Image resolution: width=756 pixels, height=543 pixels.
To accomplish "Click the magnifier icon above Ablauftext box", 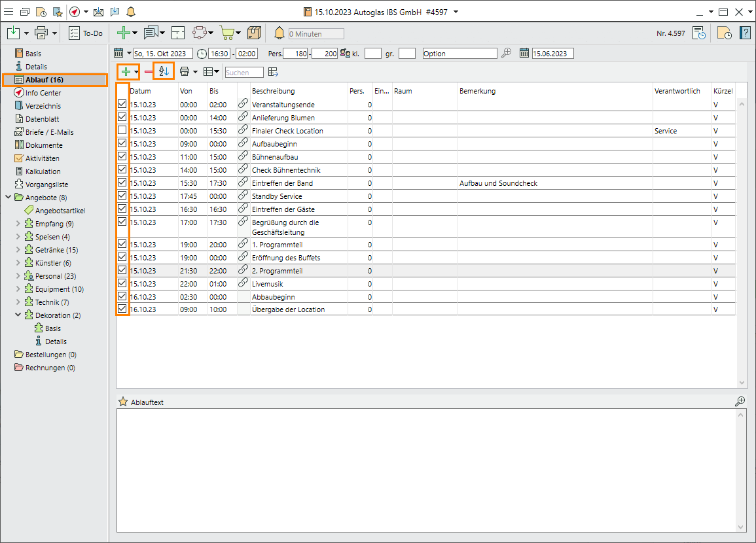I will [740, 402].
